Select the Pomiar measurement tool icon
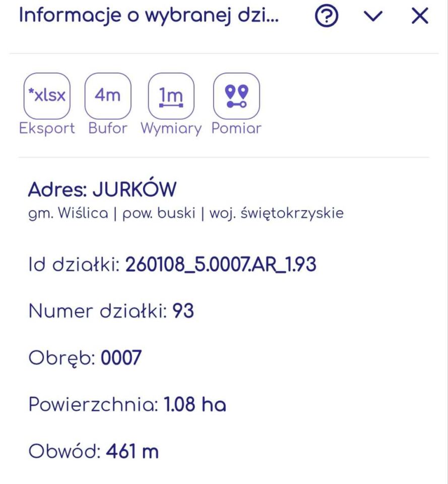This screenshot has height=484, width=448. [x=236, y=95]
